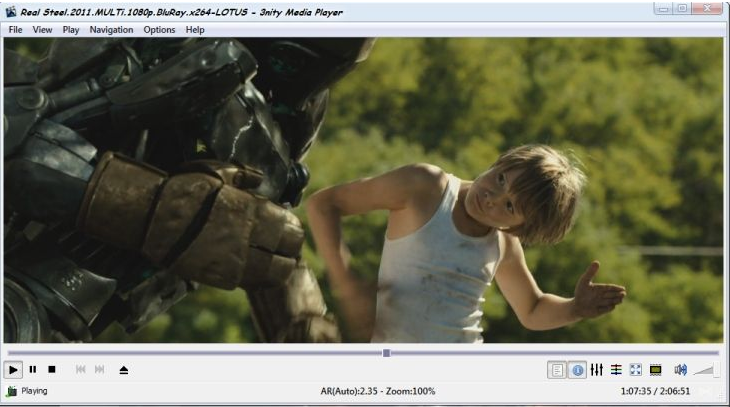
Task: Open the Options menu
Action: [159, 30]
